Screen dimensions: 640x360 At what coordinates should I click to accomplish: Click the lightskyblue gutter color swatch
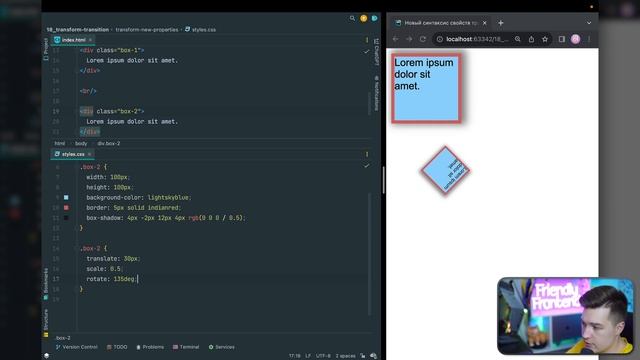click(x=66, y=198)
